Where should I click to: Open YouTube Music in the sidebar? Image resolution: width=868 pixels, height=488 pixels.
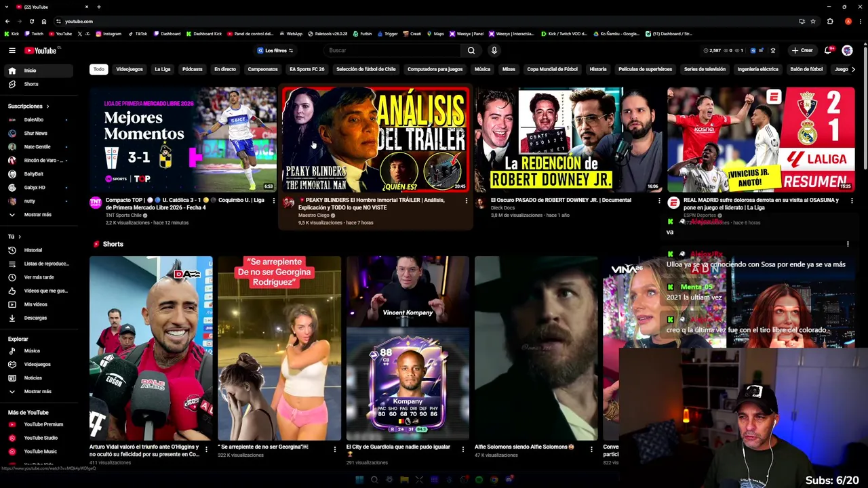39,451
